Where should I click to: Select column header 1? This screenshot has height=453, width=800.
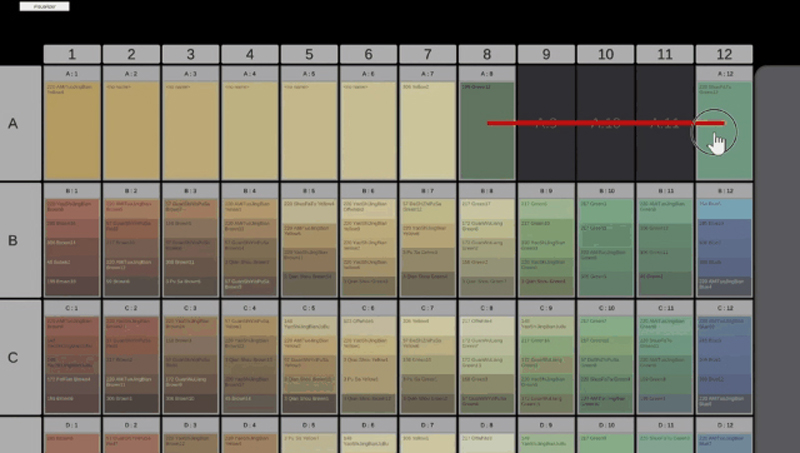point(72,54)
